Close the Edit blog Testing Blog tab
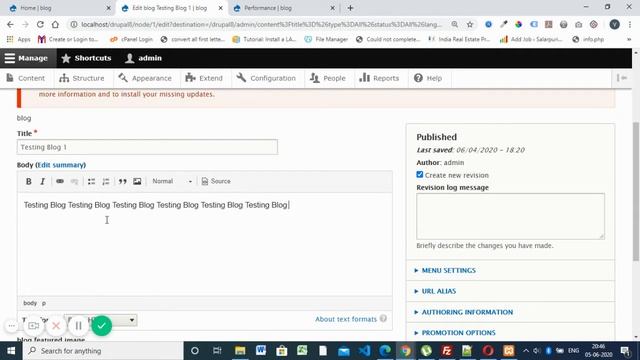640x360 pixels. click(220, 8)
